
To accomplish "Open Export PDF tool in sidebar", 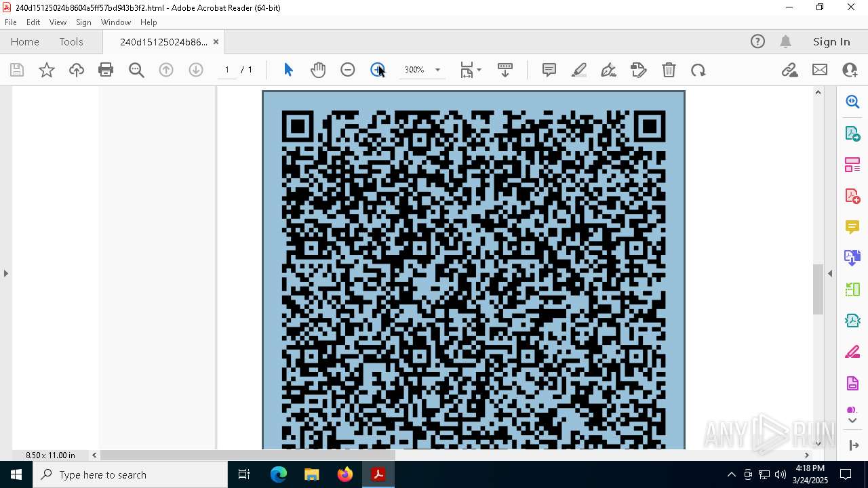I will click(852, 134).
